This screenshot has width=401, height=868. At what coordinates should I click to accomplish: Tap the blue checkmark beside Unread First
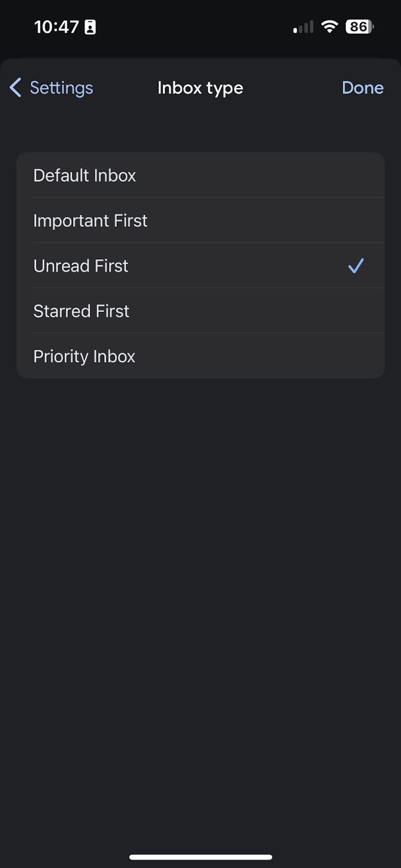click(356, 266)
